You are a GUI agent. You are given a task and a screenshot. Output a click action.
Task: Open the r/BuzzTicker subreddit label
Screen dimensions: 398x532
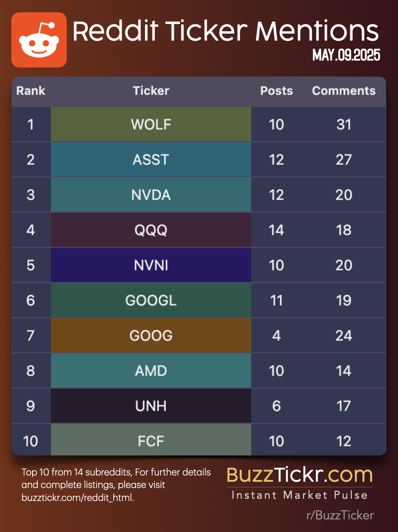coord(340,515)
